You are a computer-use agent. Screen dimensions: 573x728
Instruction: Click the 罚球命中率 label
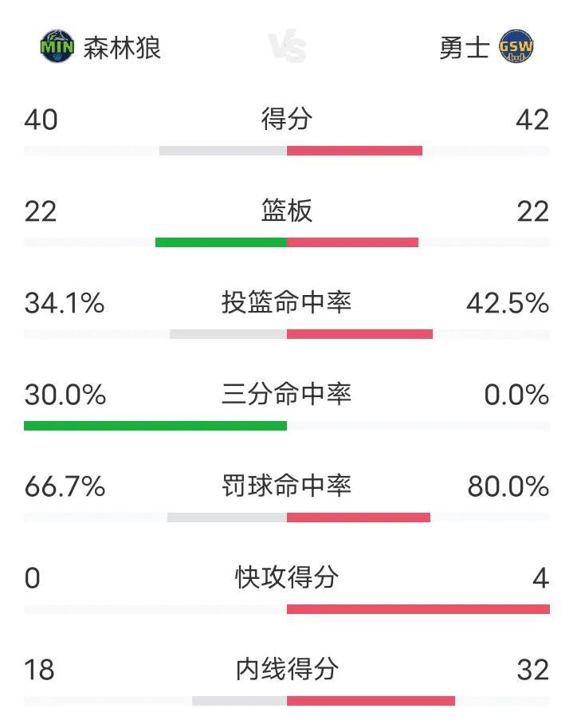pos(287,486)
